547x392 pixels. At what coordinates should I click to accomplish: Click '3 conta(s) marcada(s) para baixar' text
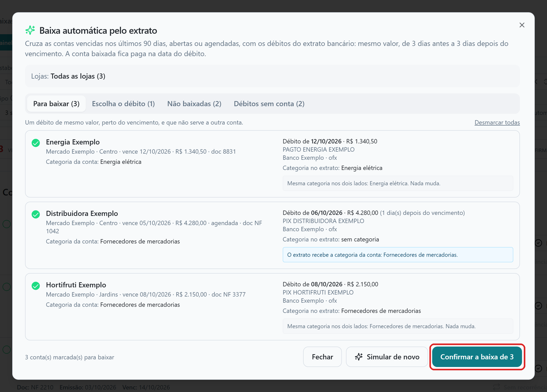(x=69, y=357)
